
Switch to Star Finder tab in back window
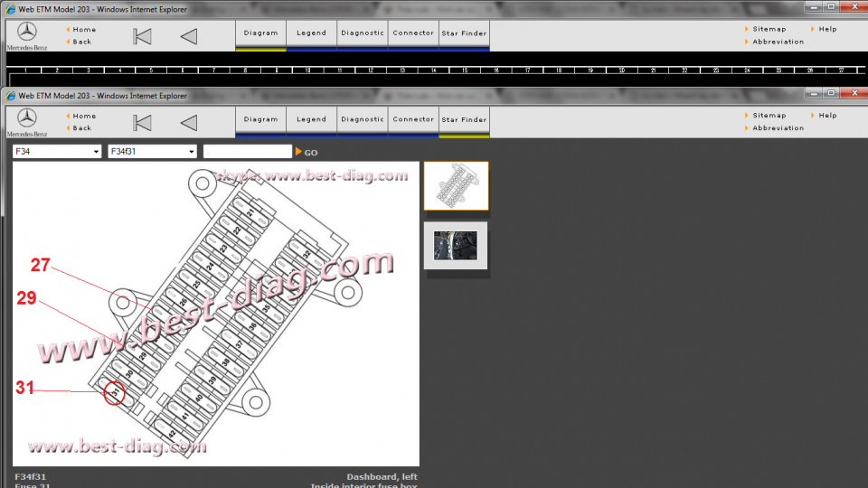coord(464,33)
